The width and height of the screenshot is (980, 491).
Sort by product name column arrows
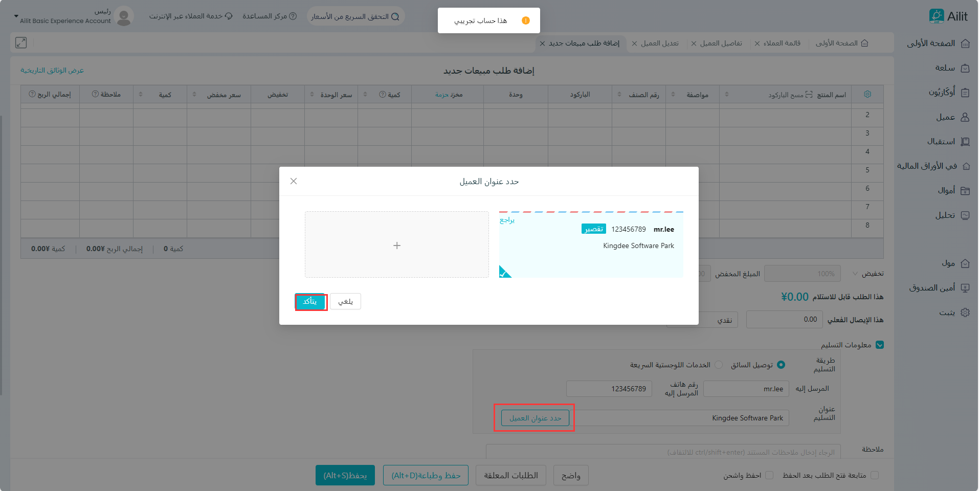pos(726,95)
